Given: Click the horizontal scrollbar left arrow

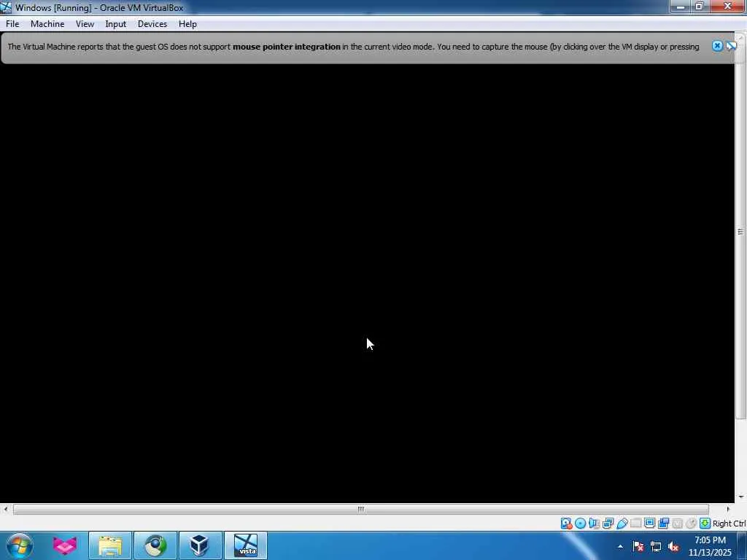Looking at the screenshot, I should click(5, 509).
